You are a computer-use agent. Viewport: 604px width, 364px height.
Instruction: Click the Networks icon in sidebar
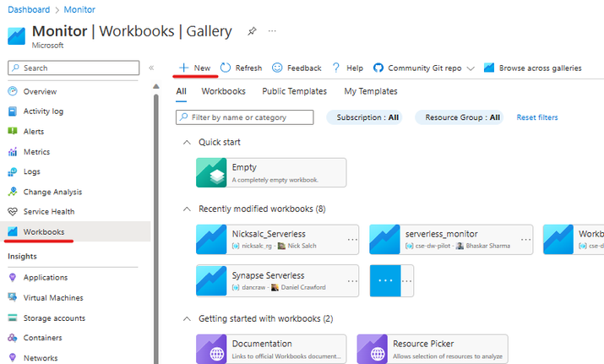pos(13,357)
